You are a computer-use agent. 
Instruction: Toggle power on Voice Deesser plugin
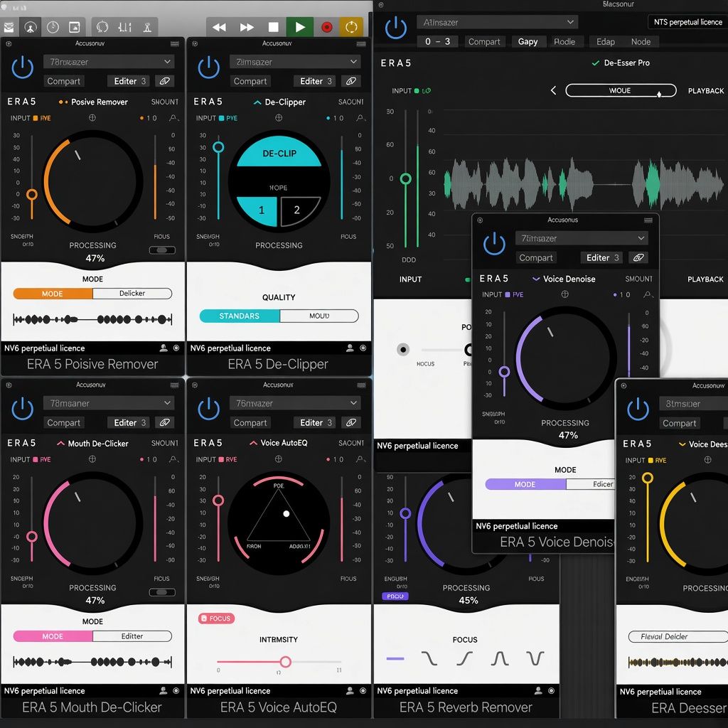[x=638, y=409]
